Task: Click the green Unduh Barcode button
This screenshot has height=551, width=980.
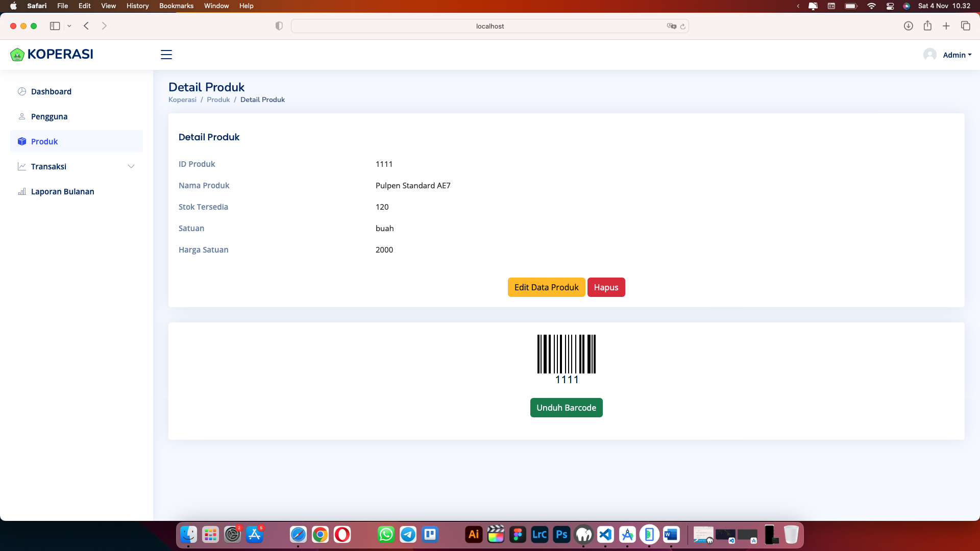Action: point(566,408)
